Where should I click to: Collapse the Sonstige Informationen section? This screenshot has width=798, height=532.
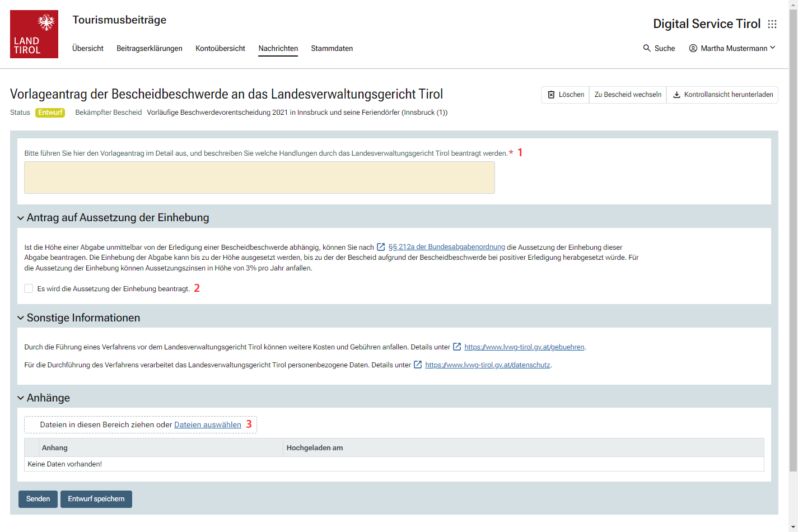pos(21,318)
